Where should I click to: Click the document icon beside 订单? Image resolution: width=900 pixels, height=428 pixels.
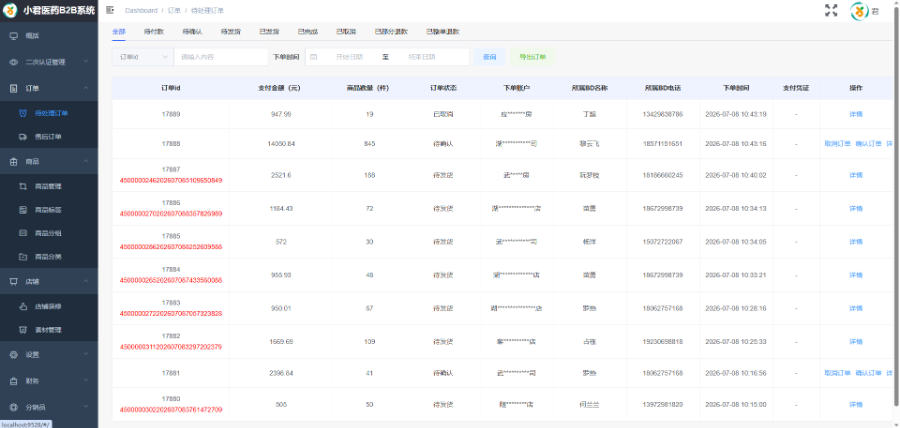pyautogui.click(x=14, y=88)
